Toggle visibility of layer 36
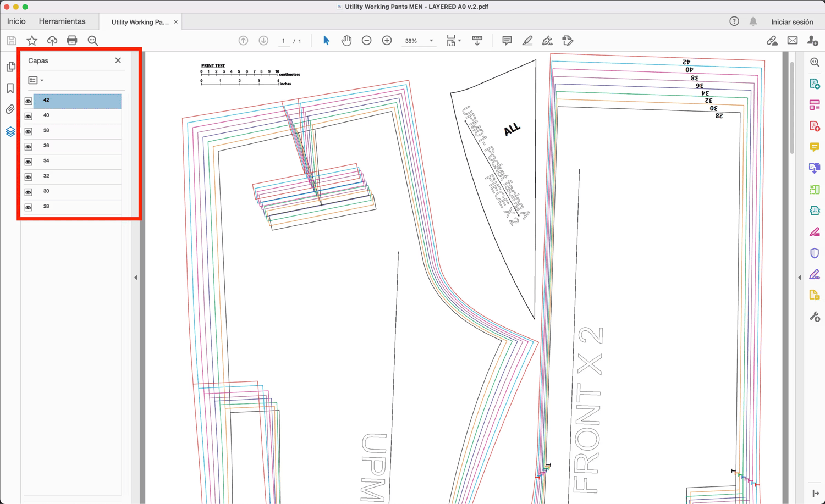The image size is (825, 504). pyautogui.click(x=29, y=147)
